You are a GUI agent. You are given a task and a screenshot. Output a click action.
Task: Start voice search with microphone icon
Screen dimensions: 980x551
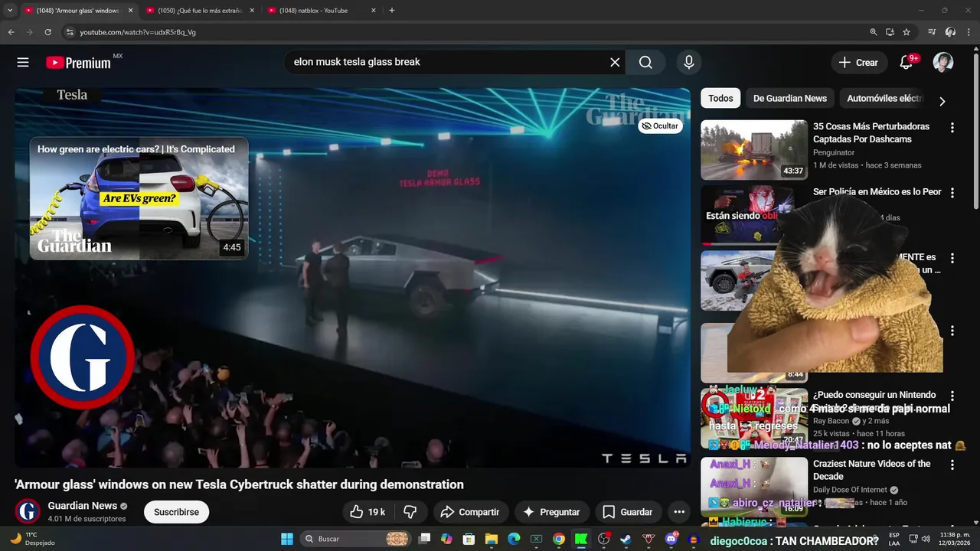(689, 63)
